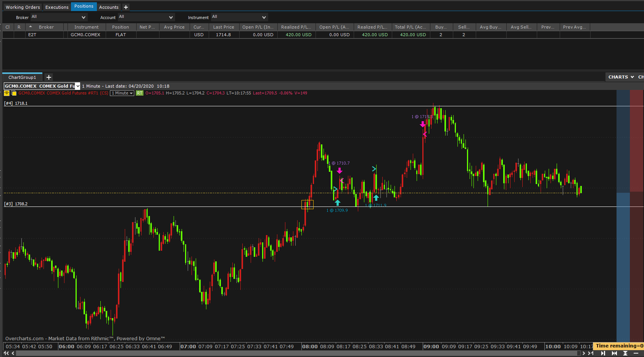Click the Total P/L column header
Viewport: 644px width, 357px height.
[411, 27]
